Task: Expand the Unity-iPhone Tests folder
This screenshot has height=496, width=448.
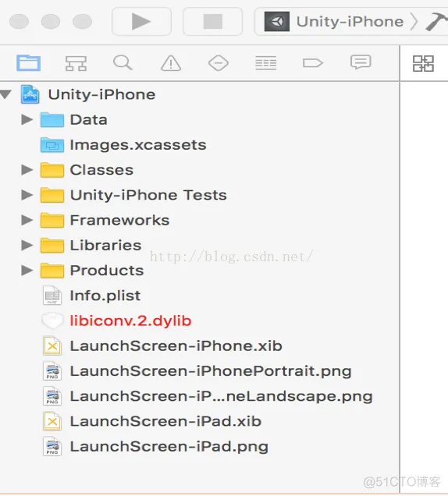Action: (27, 195)
